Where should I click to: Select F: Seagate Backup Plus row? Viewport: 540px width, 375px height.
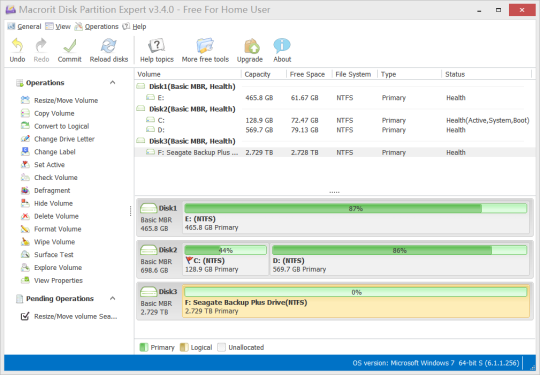(x=335, y=152)
